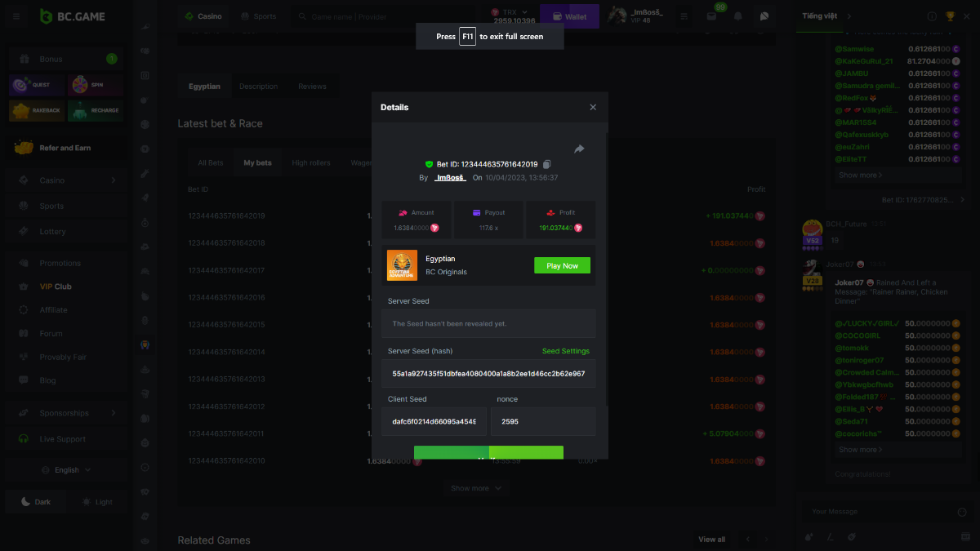The width and height of the screenshot is (980, 551).
Task: Open Seed Settings link
Action: pos(565,351)
